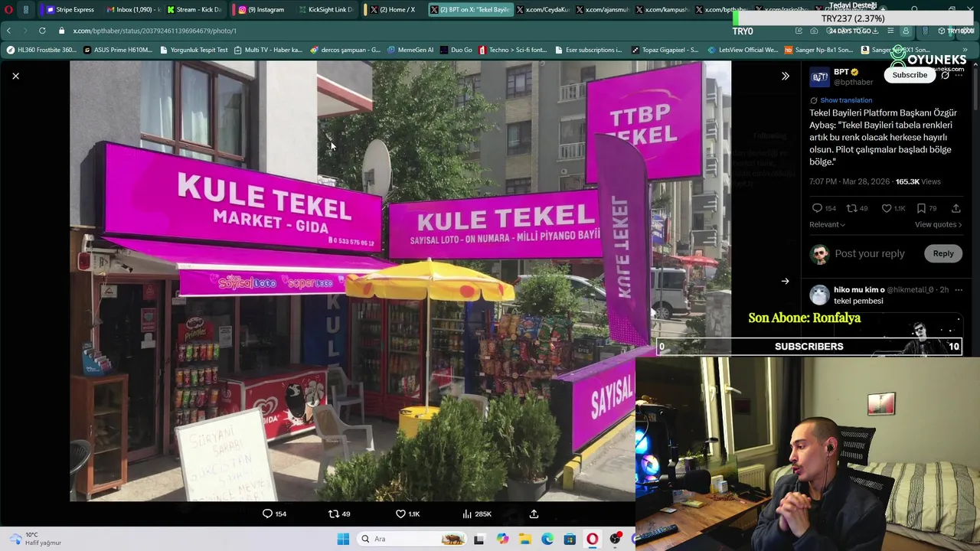The height and width of the screenshot is (551, 980).
Task: Click the 165.3K Views count
Action: 917,181
